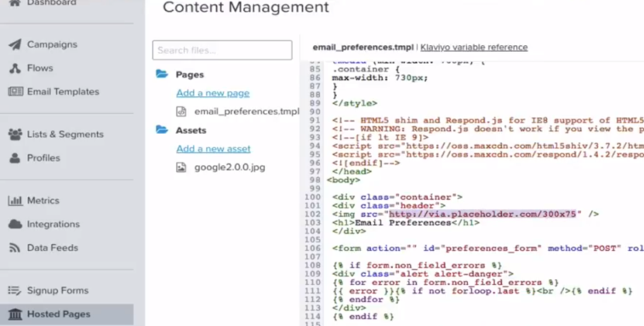Click the [if lt IE 9] comment line
The height and width of the screenshot is (326, 644).
pyautogui.click(x=380, y=137)
